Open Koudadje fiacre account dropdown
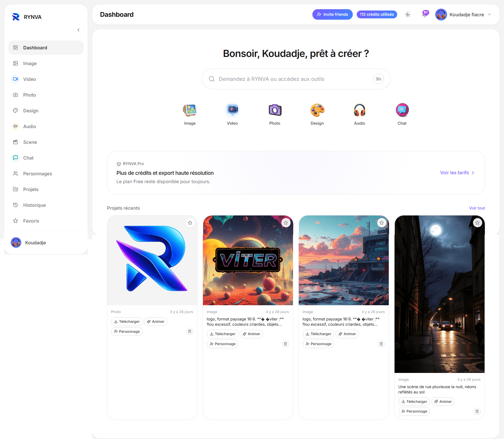 tap(463, 15)
